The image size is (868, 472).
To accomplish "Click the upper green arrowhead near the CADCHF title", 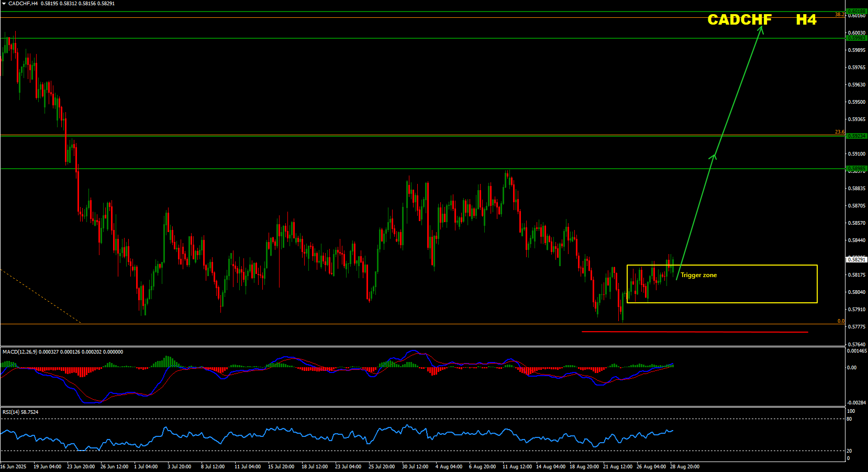I will pos(761,30).
